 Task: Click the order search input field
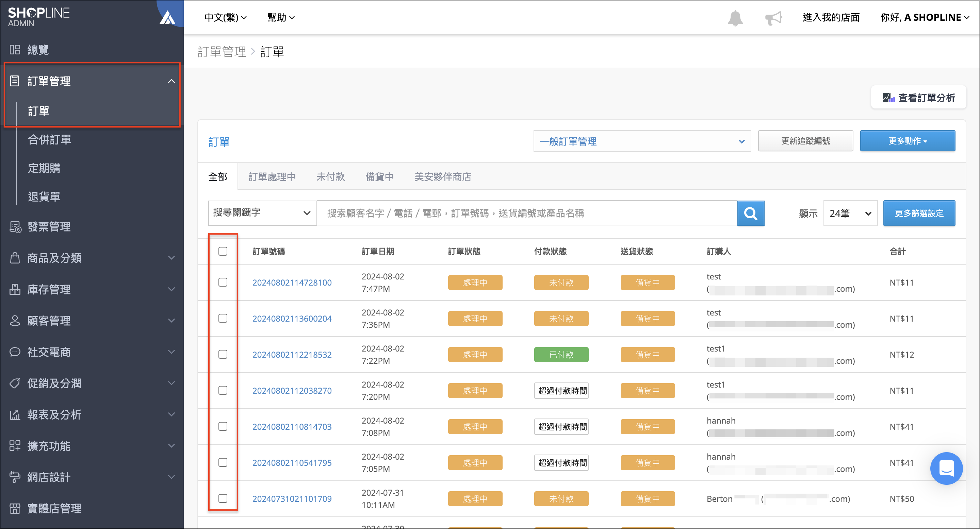click(526, 213)
